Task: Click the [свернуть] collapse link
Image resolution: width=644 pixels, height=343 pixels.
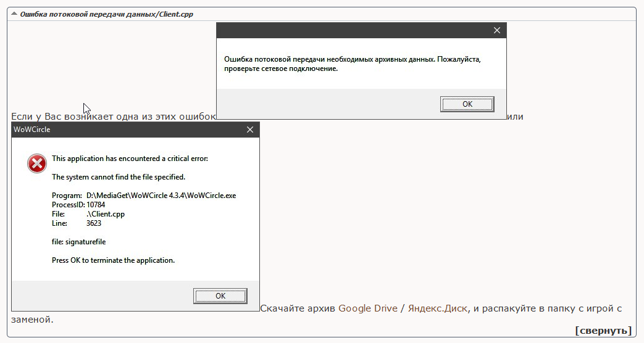Action: (x=603, y=330)
